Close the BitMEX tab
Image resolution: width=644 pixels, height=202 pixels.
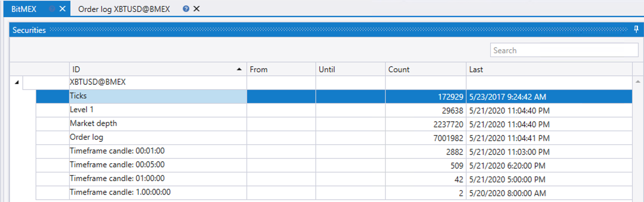(62, 9)
